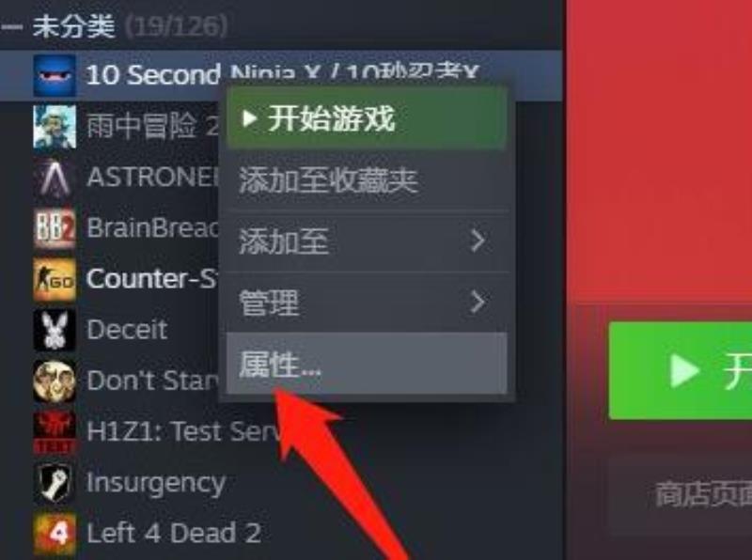Select Left 4 Dead 2 in library list
Screen dimensions: 752x560
point(174,533)
